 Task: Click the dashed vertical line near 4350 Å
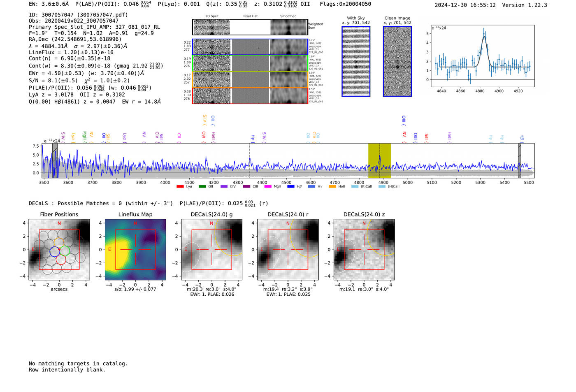(x=250, y=160)
